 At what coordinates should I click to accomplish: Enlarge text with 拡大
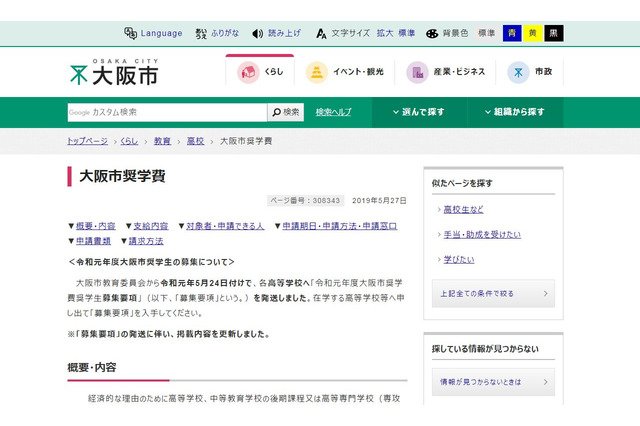[384, 33]
